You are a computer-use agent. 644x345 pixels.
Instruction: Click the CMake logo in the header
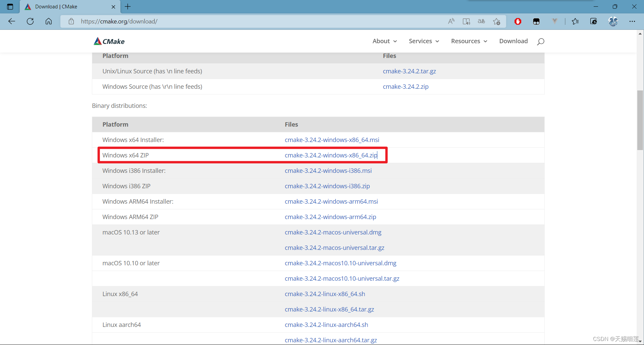[x=109, y=41]
